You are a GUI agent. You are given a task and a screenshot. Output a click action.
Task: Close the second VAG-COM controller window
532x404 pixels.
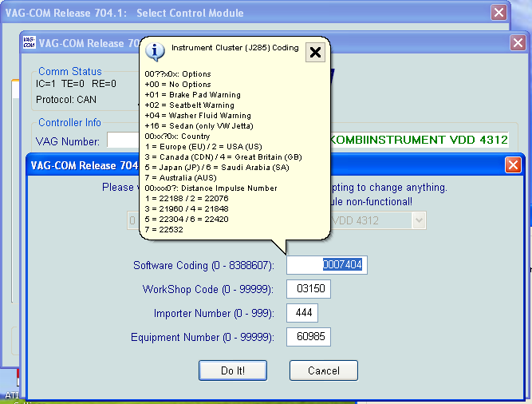(x=518, y=43)
